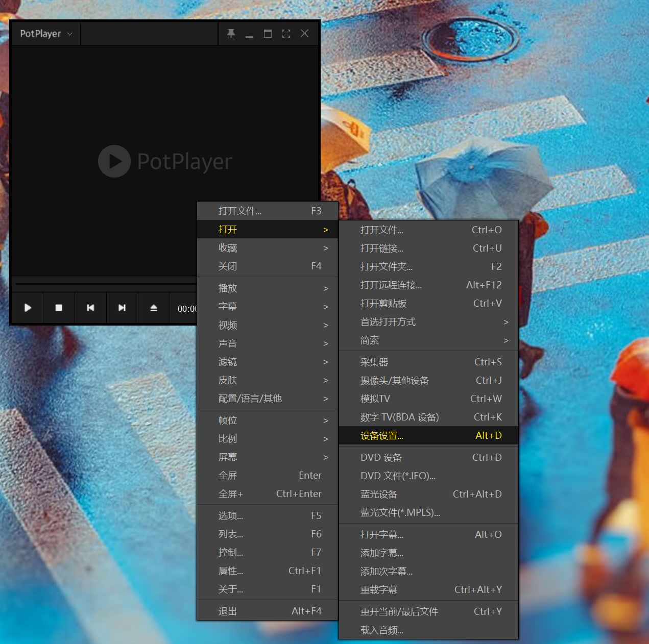Open 选项... (F5) from the menu
Viewport: 649px width, 644px height.
pyautogui.click(x=231, y=515)
